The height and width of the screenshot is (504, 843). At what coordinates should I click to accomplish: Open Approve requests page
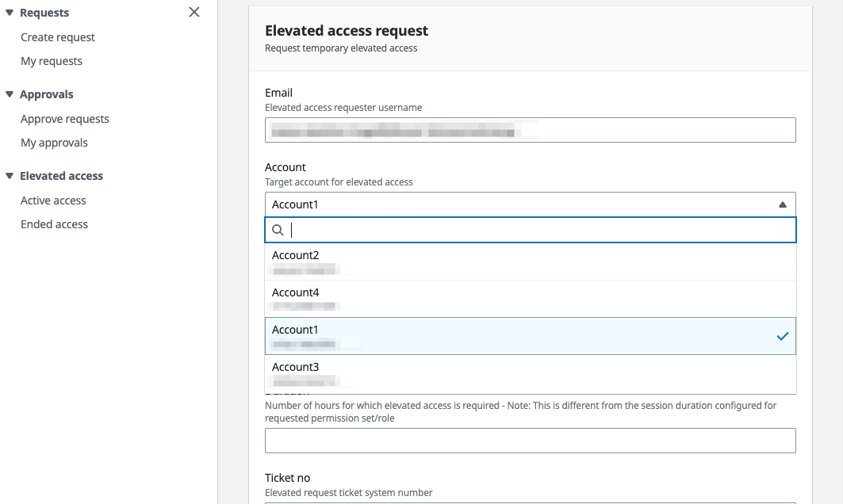tap(65, 119)
